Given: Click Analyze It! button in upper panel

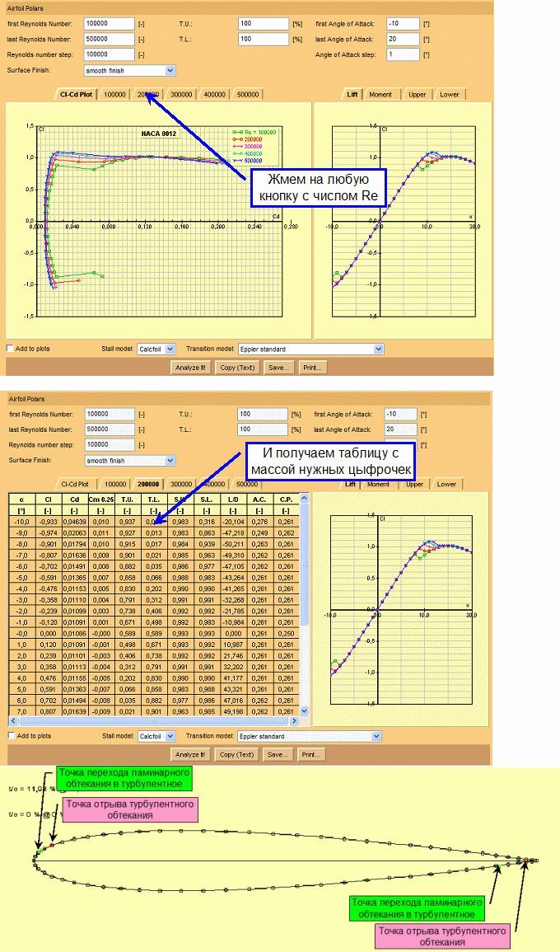Looking at the screenshot, I should pos(191,368).
